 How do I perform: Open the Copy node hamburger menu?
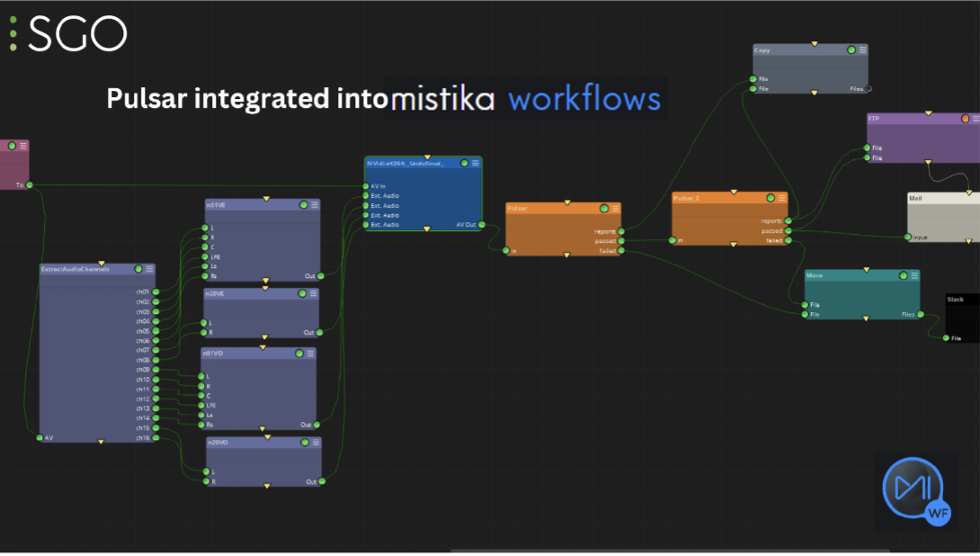862,49
